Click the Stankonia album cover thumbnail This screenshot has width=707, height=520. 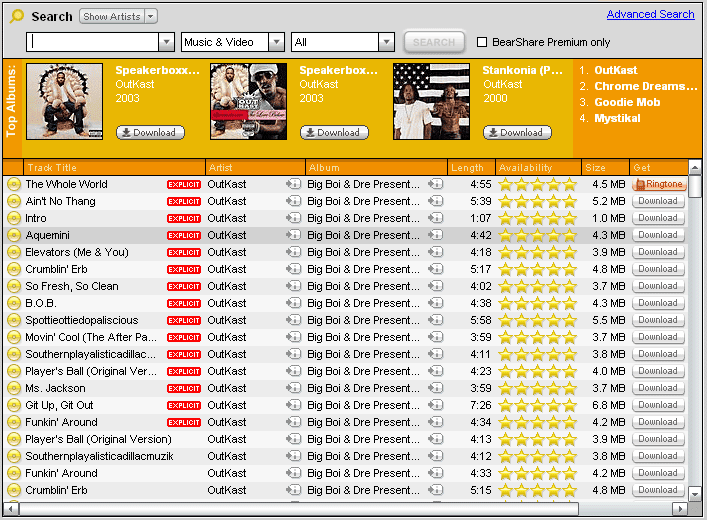(432, 101)
